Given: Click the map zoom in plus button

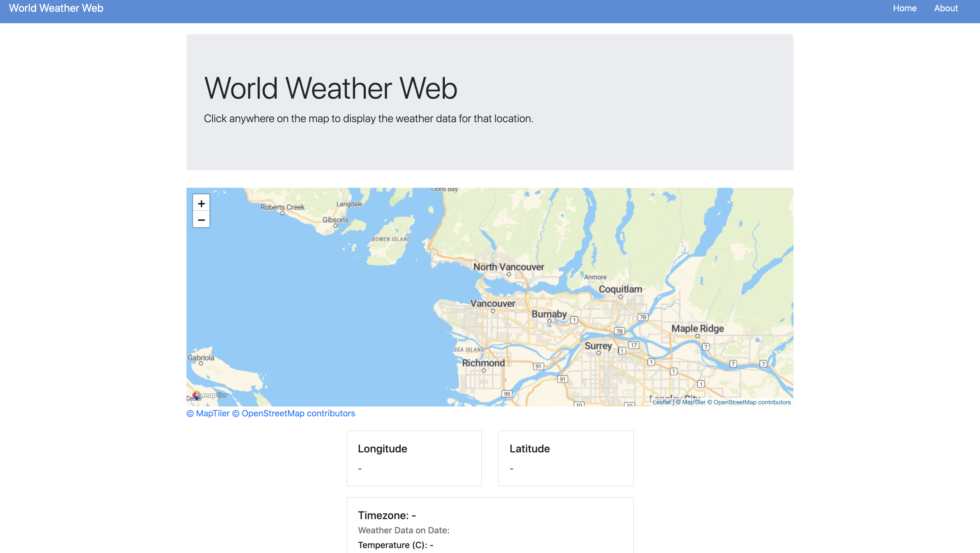Looking at the screenshot, I should tap(201, 203).
